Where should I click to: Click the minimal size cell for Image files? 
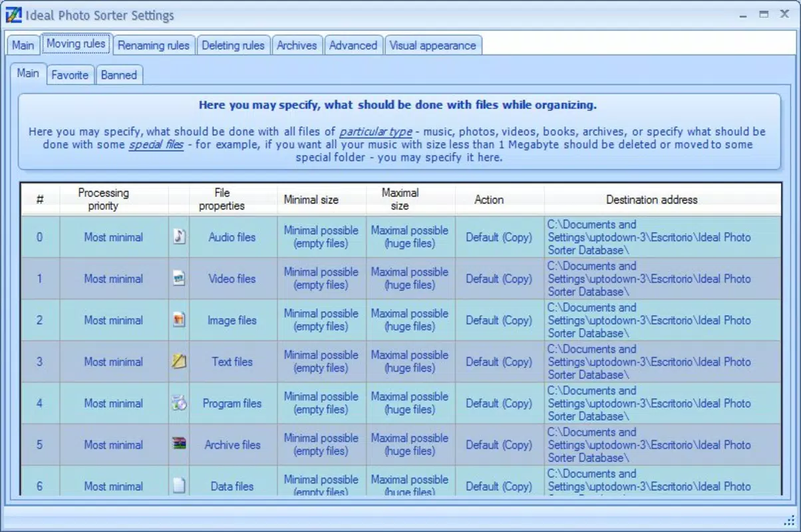pyautogui.click(x=321, y=320)
